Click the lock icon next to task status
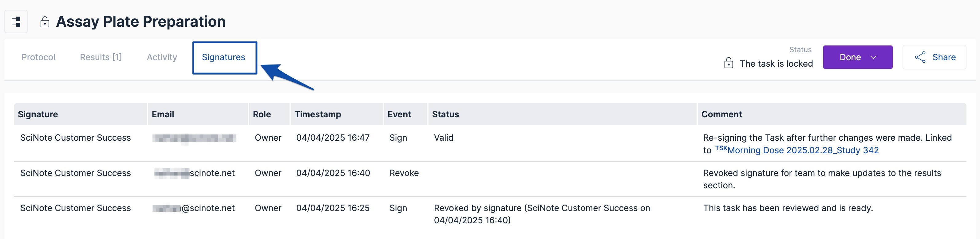980x239 pixels. pyautogui.click(x=729, y=63)
